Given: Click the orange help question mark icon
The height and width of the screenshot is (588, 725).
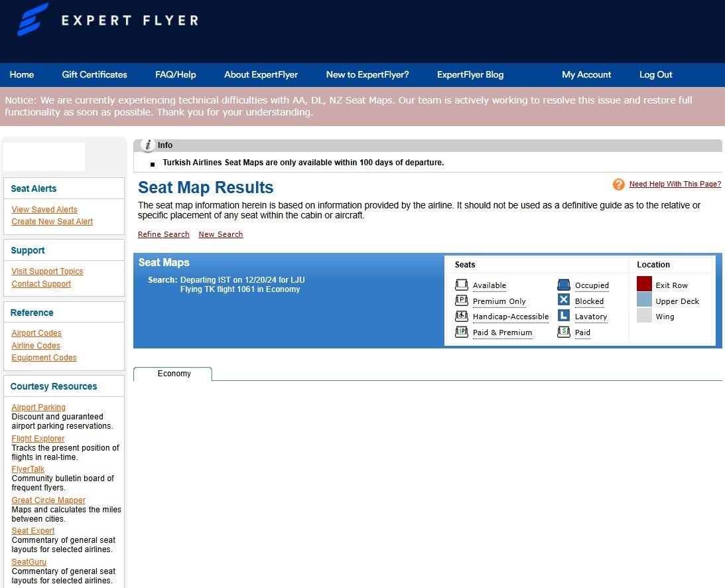Looking at the screenshot, I should click(618, 184).
